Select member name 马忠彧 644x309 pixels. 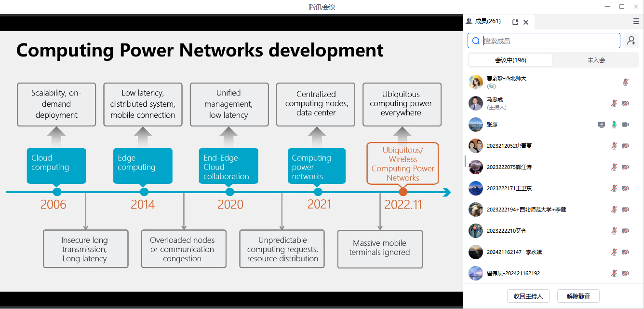click(495, 99)
